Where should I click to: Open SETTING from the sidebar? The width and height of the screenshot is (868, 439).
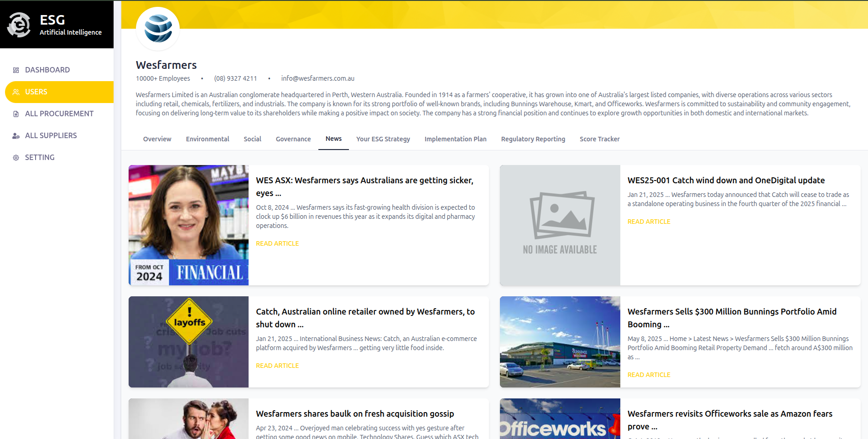click(59, 157)
